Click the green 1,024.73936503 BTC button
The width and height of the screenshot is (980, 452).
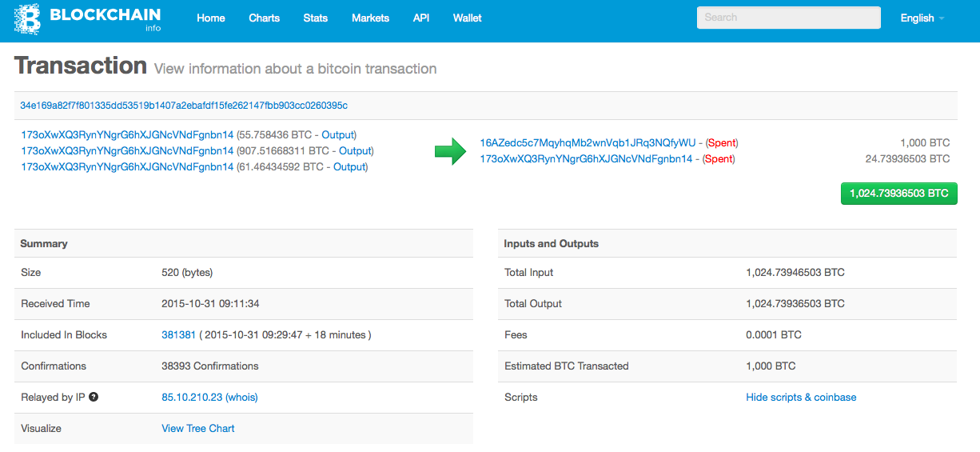pyautogui.click(x=898, y=194)
